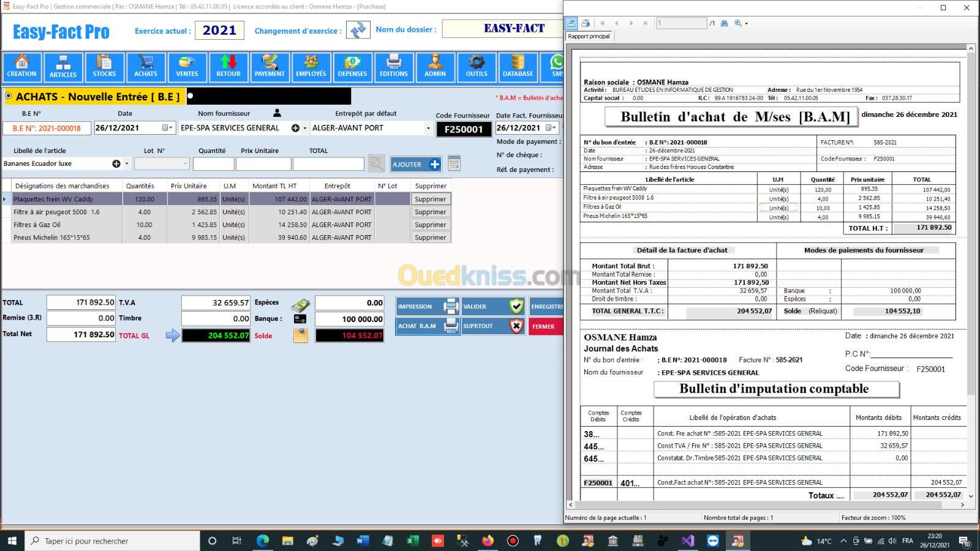The image size is (980, 551).
Task: Select the ACHATS Nouvelle Entrée radio button
Action: point(9,96)
